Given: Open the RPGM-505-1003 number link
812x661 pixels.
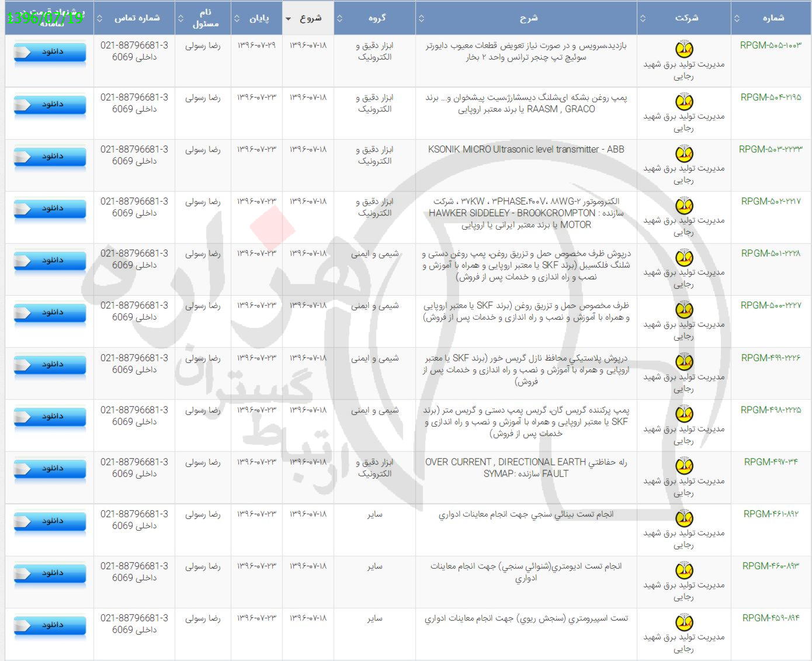Looking at the screenshot, I should tap(771, 45).
